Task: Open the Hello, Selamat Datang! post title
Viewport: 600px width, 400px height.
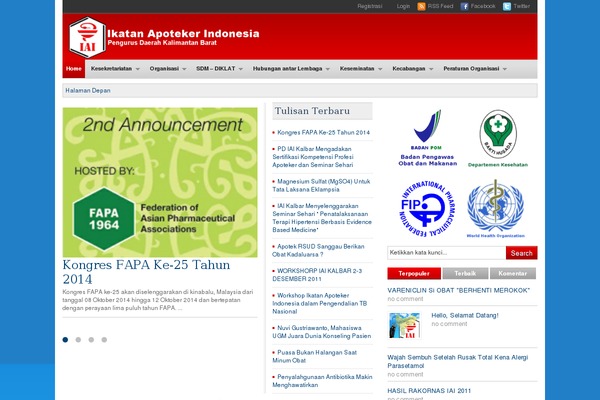Action: coord(465,315)
